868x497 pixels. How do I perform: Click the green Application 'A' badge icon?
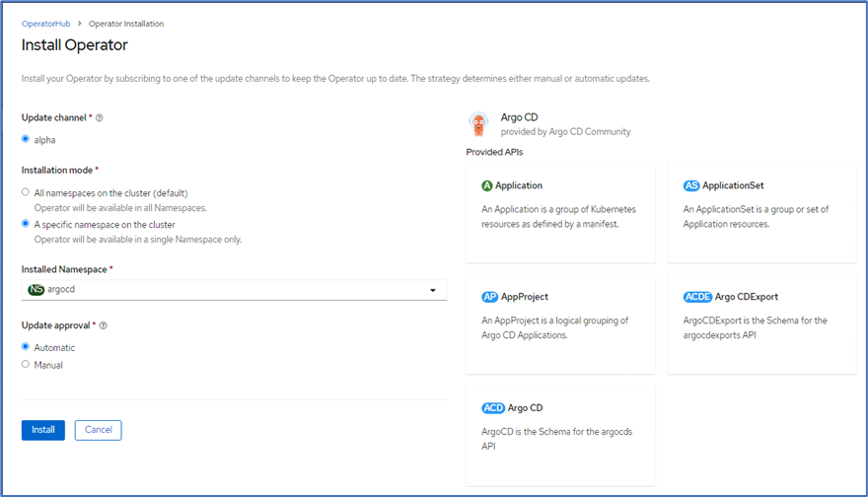487,185
